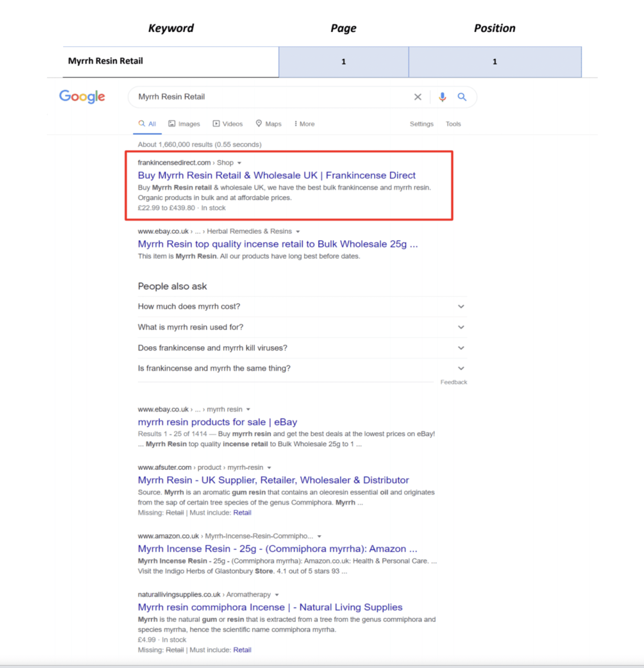Viewport: 644px width, 668px height.
Task: Click the Position column cell showing 1
Action: 495,62
